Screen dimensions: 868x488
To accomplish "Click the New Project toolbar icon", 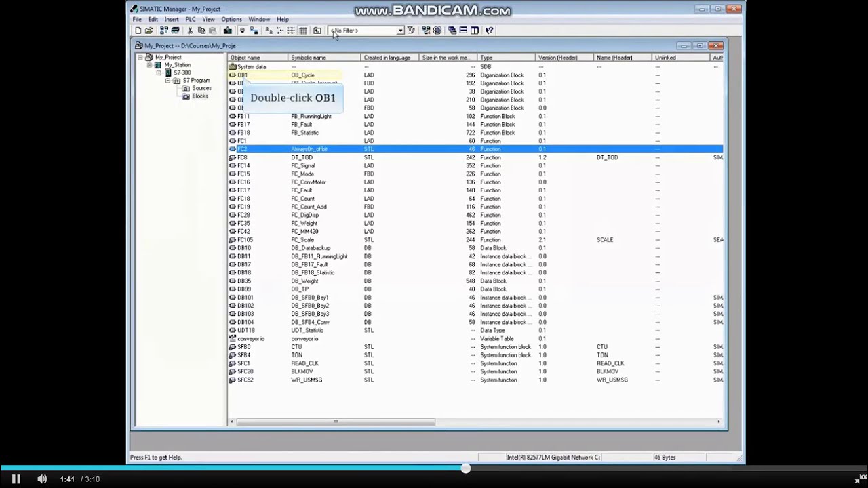I will point(138,30).
